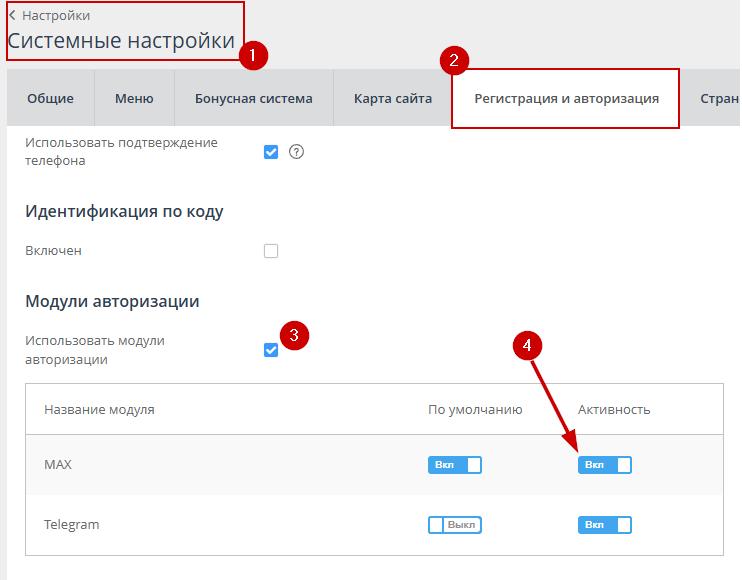Toggle MAX default switch off
Viewport: 742px width, 580px height.
pos(455,465)
